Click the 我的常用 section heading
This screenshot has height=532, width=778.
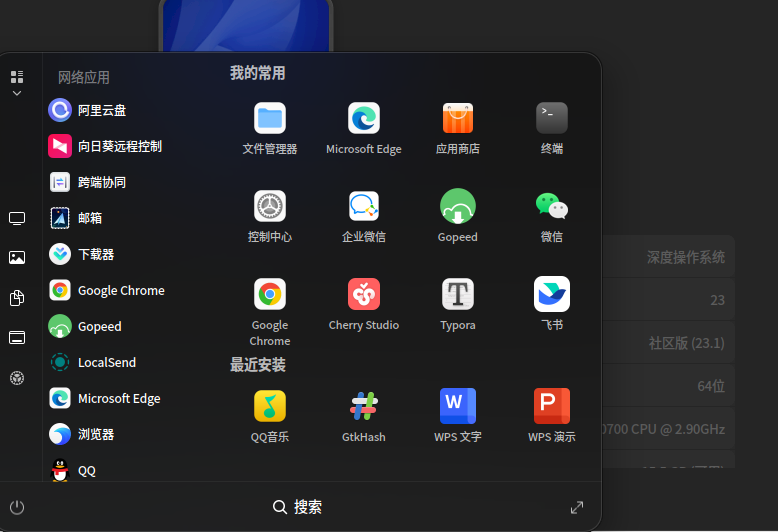click(258, 73)
